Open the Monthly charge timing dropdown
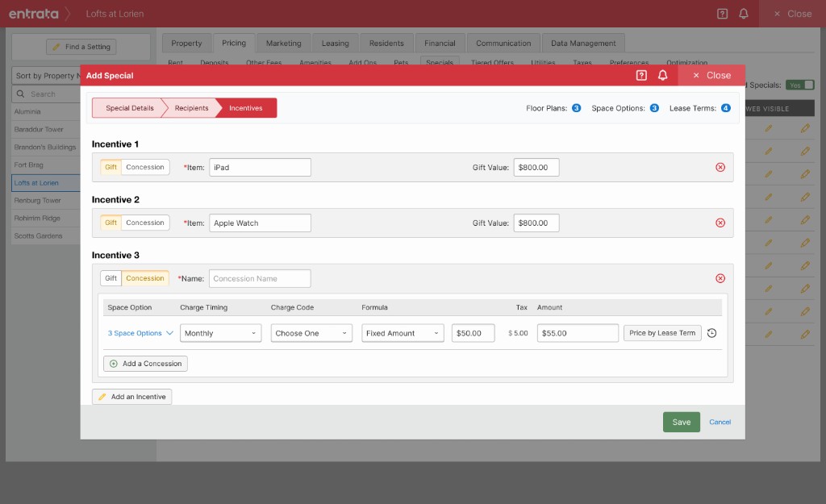This screenshot has height=504, width=826. coord(221,333)
